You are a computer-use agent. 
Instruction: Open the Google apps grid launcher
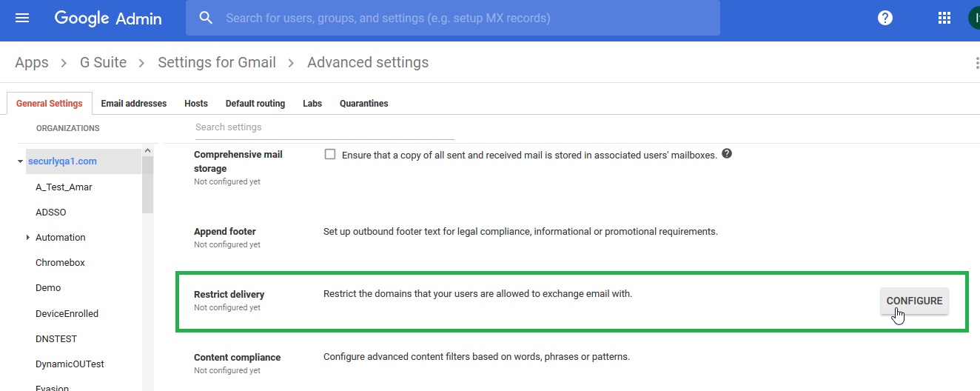click(944, 18)
